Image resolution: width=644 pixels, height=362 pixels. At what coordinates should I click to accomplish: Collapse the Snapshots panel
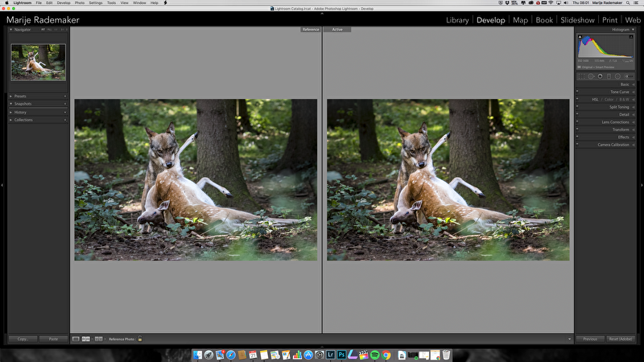[x=10, y=104]
